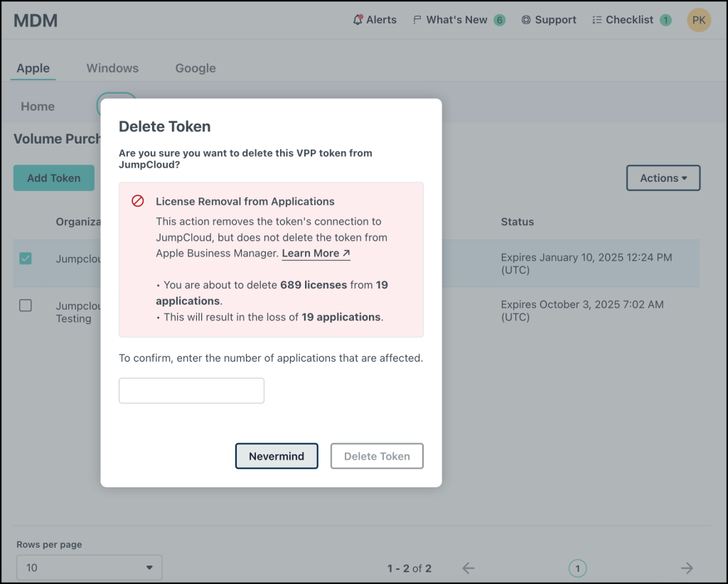Switch to the Windows tab
Image resolution: width=728 pixels, height=584 pixels.
[x=112, y=67]
